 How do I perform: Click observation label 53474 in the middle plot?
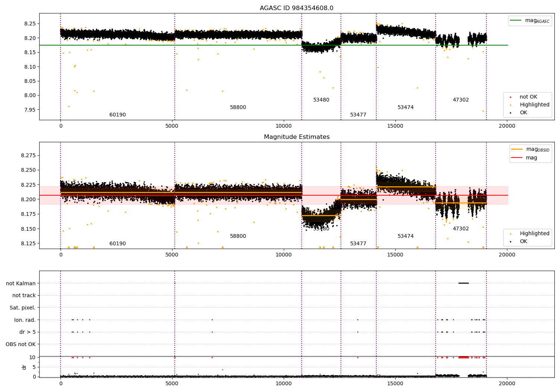coord(405,236)
